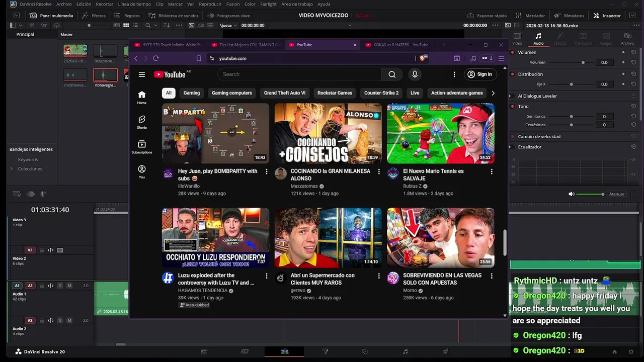The width and height of the screenshot is (644, 362).
Task: Switch Inspector to the Archivo tab
Action: [627, 39]
